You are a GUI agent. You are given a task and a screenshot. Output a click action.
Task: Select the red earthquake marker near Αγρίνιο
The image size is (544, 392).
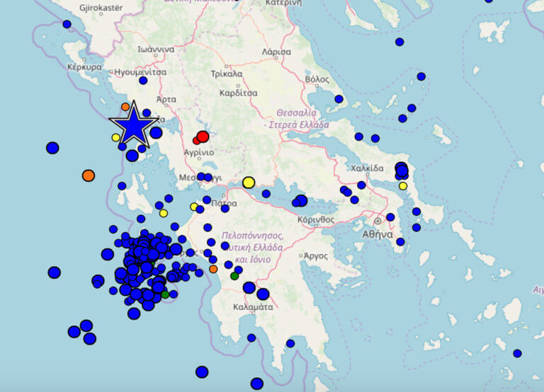[203, 137]
